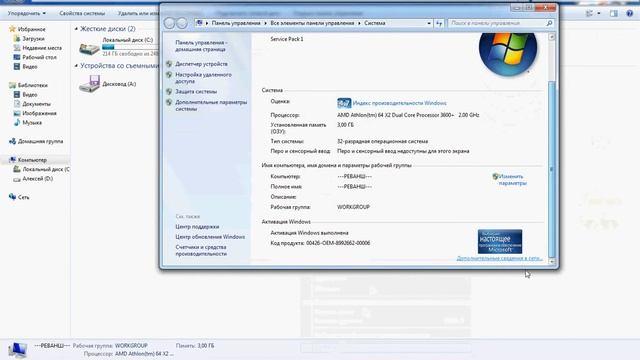
Task: Click shield icon beside Дополнительные параметры системы
Action: [169, 102]
